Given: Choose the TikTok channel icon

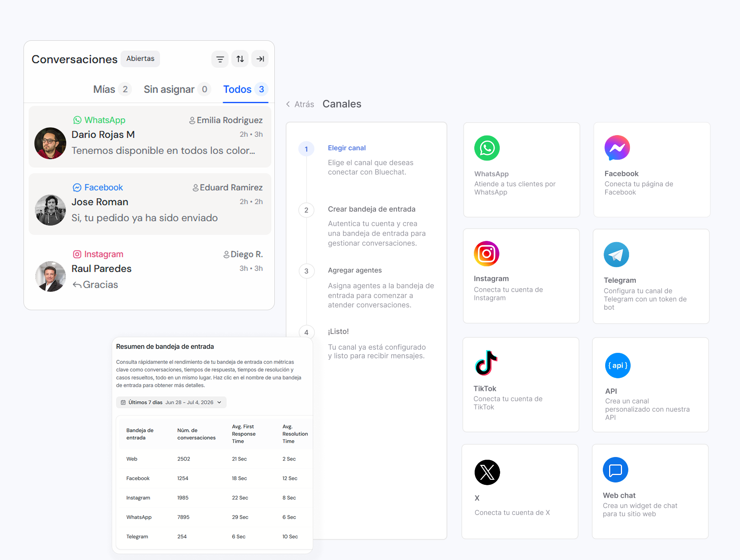Looking at the screenshot, I should click(x=486, y=363).
